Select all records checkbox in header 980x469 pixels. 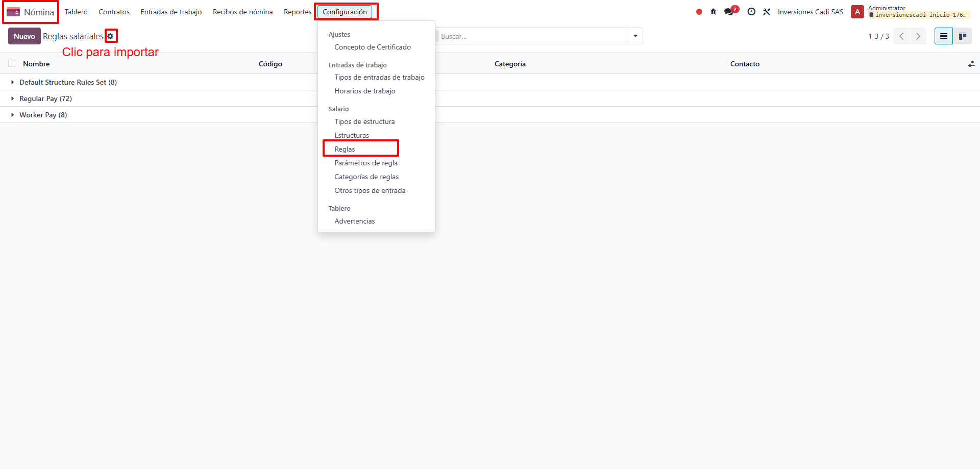[12, 63]
